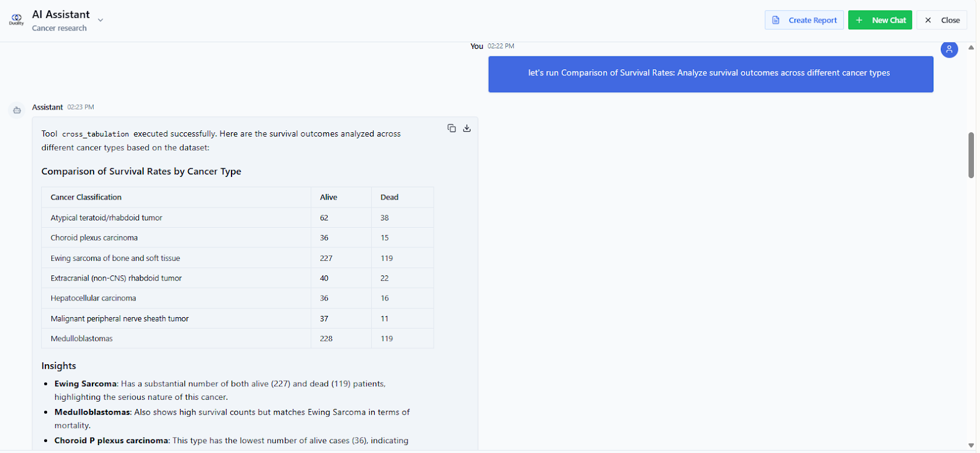
Task: Start a New Chat
Action: [x=880, y=20]
